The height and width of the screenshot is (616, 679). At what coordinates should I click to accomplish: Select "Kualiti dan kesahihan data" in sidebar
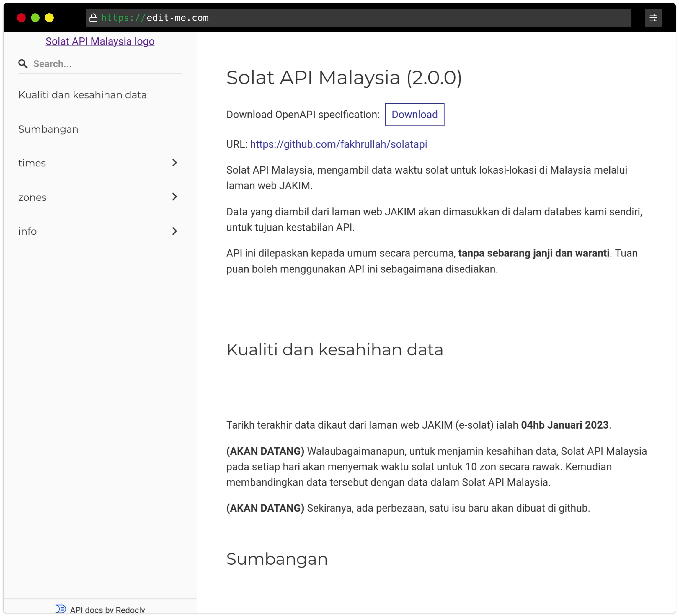click(x=83, y=95)
